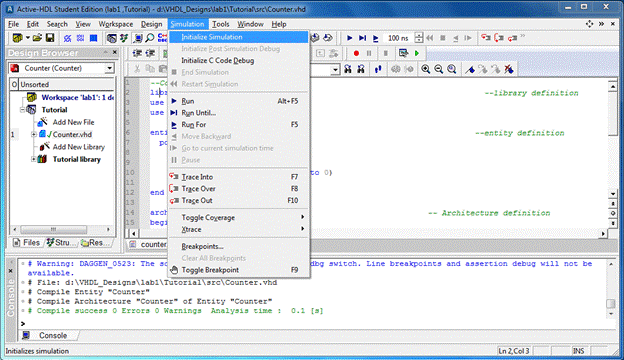
Task: Click the Run simulation play icon in toolbar
Action: (x=349, y=38)
